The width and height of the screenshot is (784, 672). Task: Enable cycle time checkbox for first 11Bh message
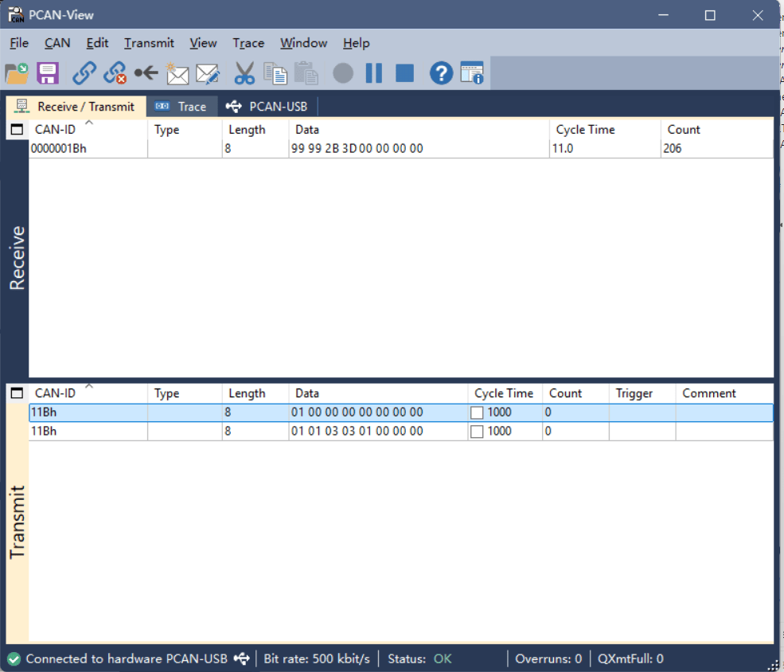click(x=478, y=412)
